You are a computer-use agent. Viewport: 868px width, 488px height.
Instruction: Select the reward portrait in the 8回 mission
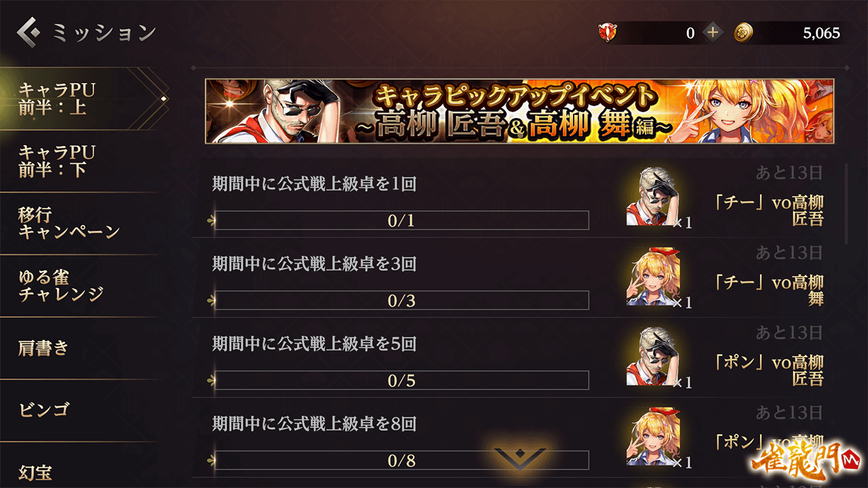tap(653, 436)
